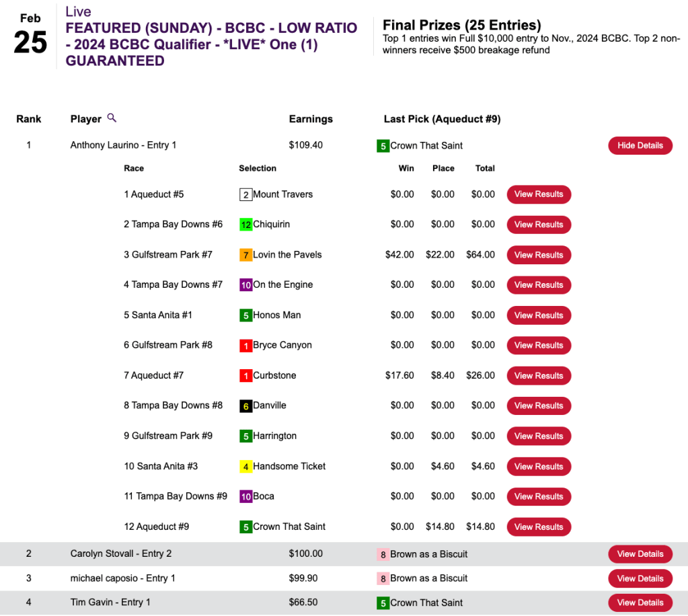This screenshot has height=616, width=688.
Task: Click the white number 2 Mount Travers badge
Action: pyautogui.click(x=245, y=194)
